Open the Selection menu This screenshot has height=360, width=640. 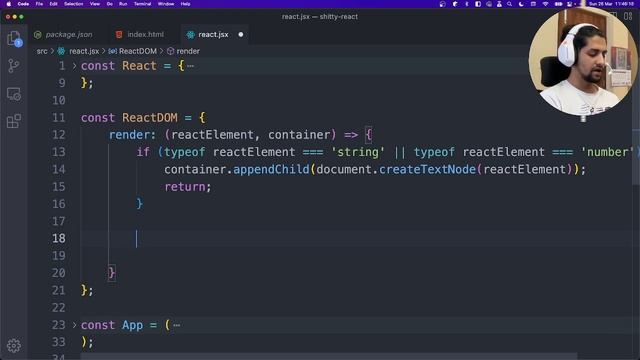[x=73, y=4]
